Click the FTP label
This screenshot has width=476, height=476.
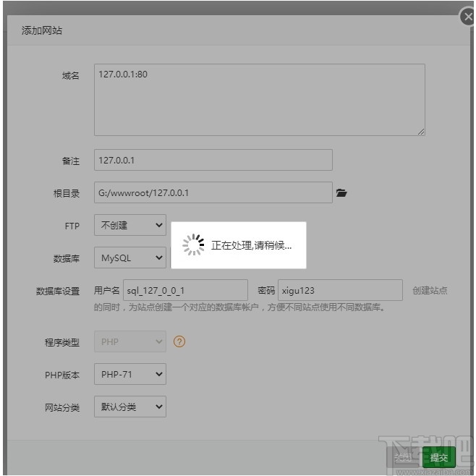(72, 226)
